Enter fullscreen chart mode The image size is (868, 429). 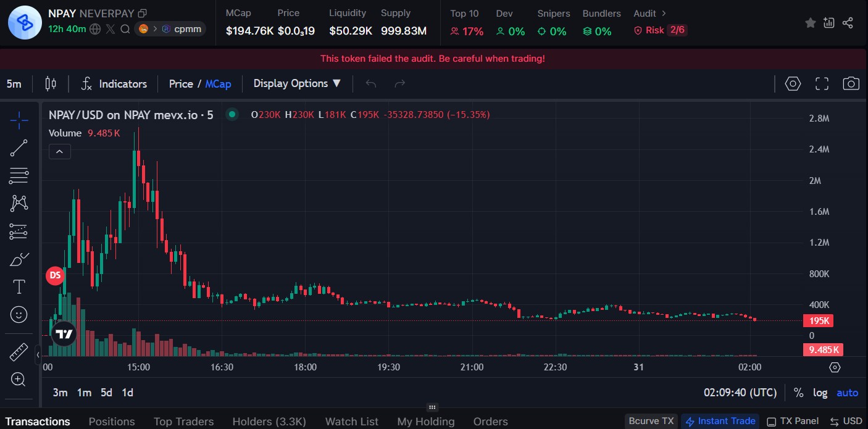click(x=822, y=84)
